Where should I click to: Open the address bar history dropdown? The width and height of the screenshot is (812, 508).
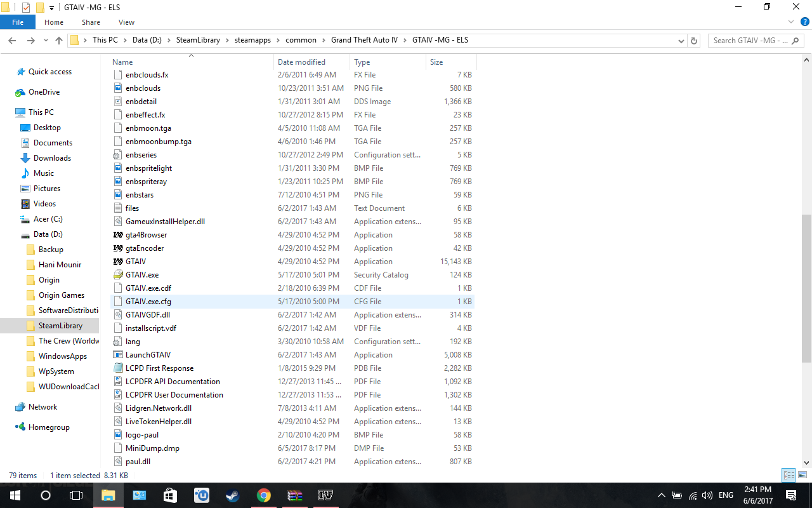[x=681, y=40]
